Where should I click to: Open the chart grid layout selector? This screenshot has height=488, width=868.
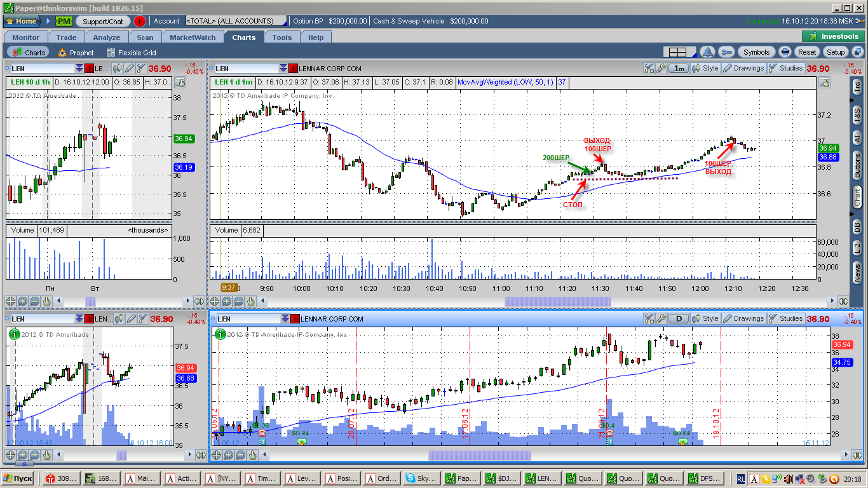678,52
